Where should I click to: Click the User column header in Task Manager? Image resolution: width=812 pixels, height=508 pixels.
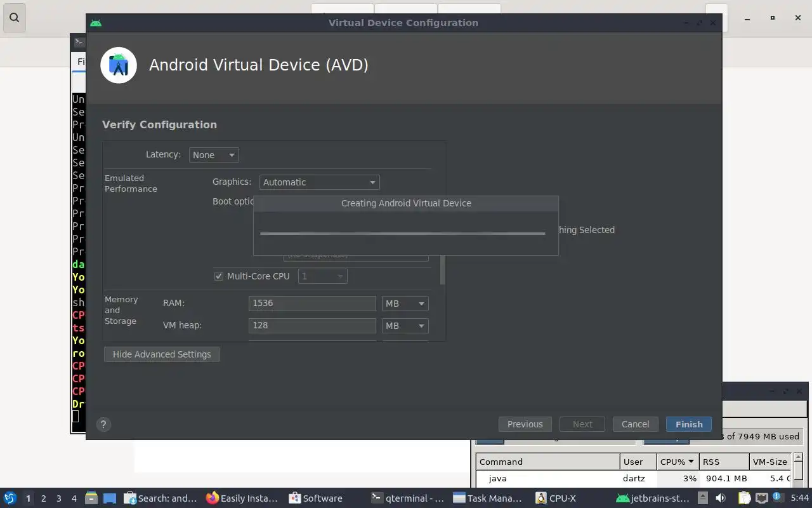(638, 462)
